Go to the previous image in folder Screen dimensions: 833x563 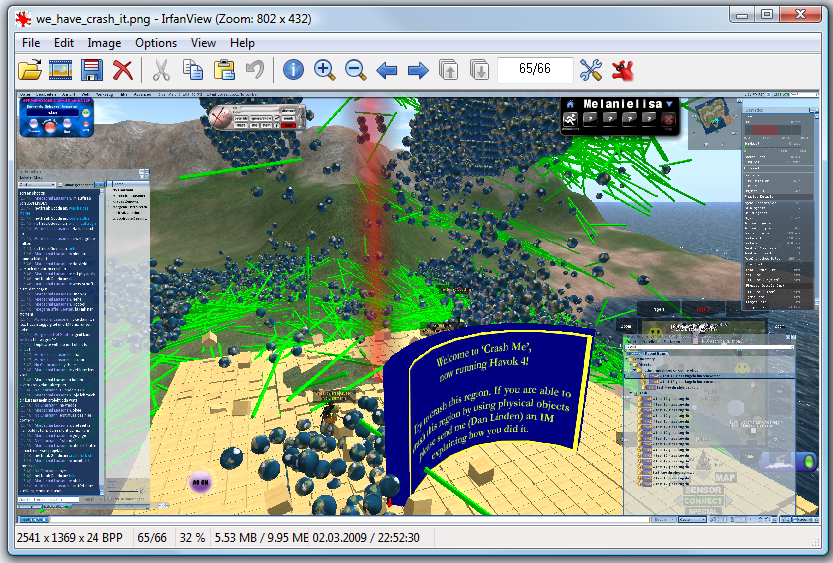coord(387,70)
